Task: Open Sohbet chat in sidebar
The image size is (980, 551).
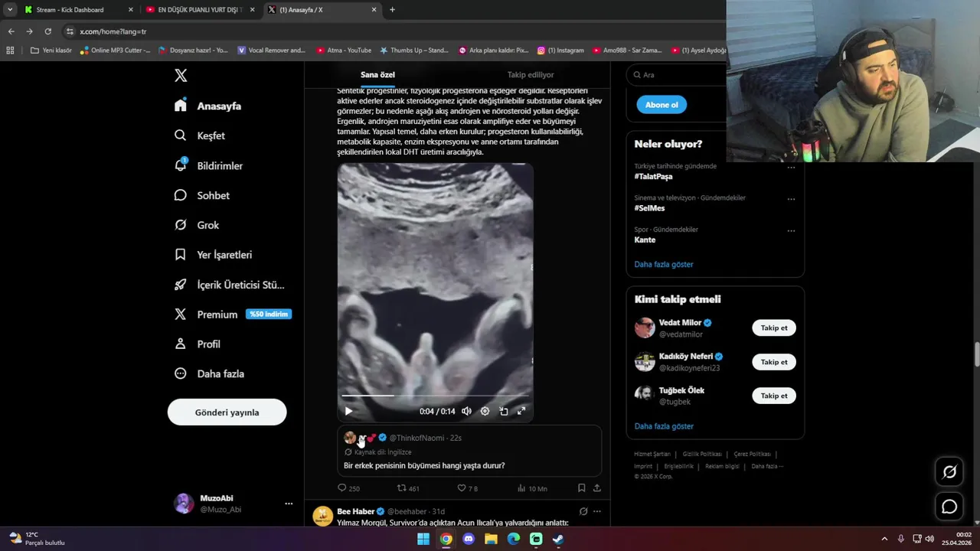Action: 202,195
